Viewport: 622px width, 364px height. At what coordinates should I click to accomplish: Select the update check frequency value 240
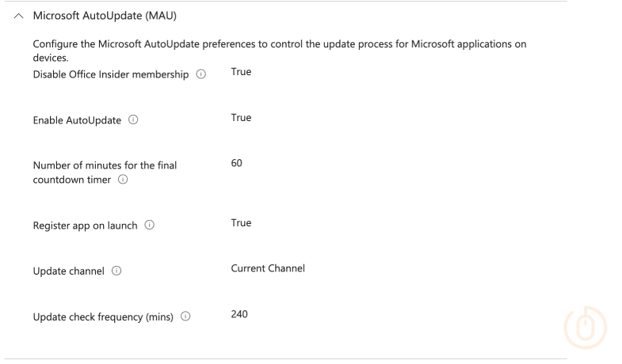coord(239,314)
